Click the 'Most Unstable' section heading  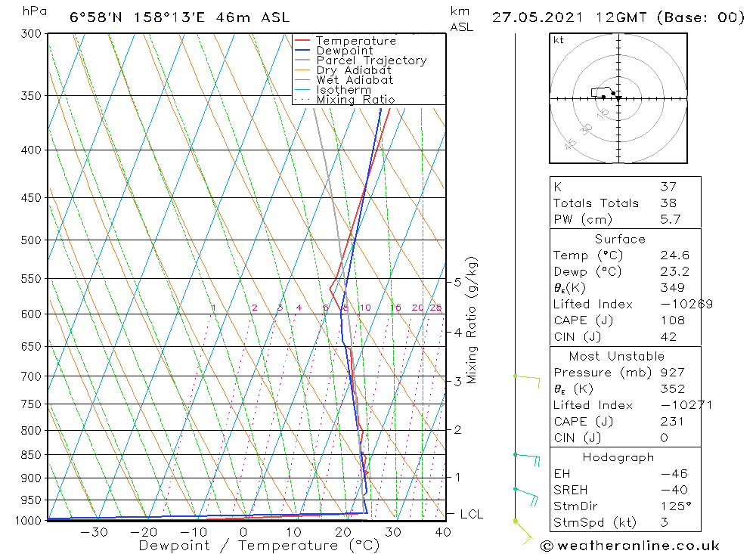617,356
